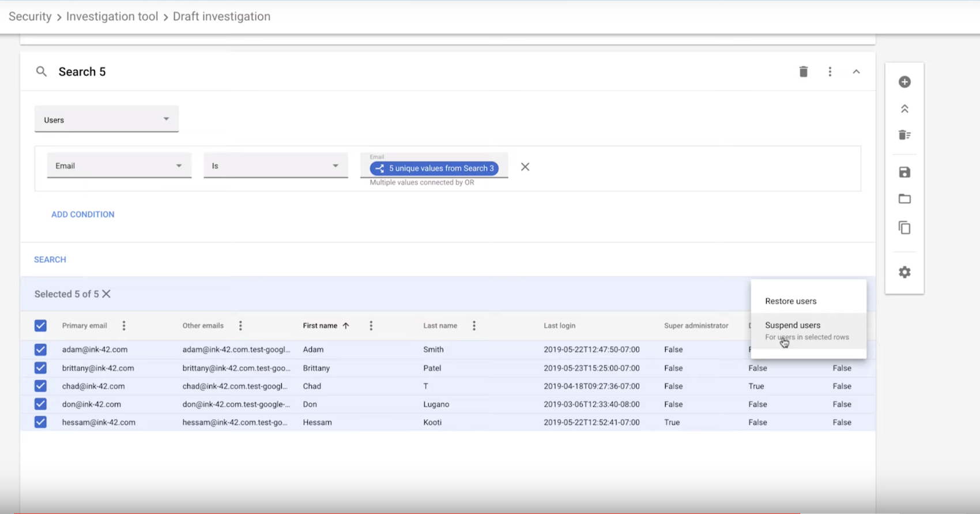Click the last name Patel cell
Viewport: 980px width, 514px height.
click(x=432, y=368)
